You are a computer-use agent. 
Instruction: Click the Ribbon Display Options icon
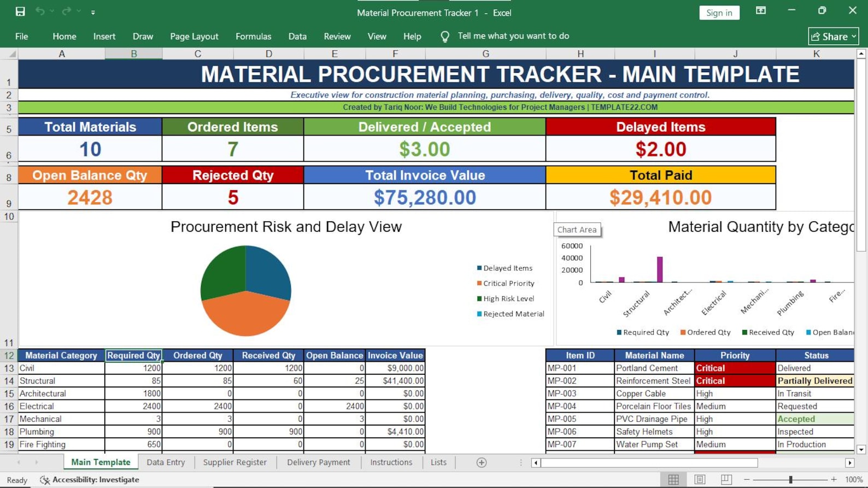[x=761, y=11]
